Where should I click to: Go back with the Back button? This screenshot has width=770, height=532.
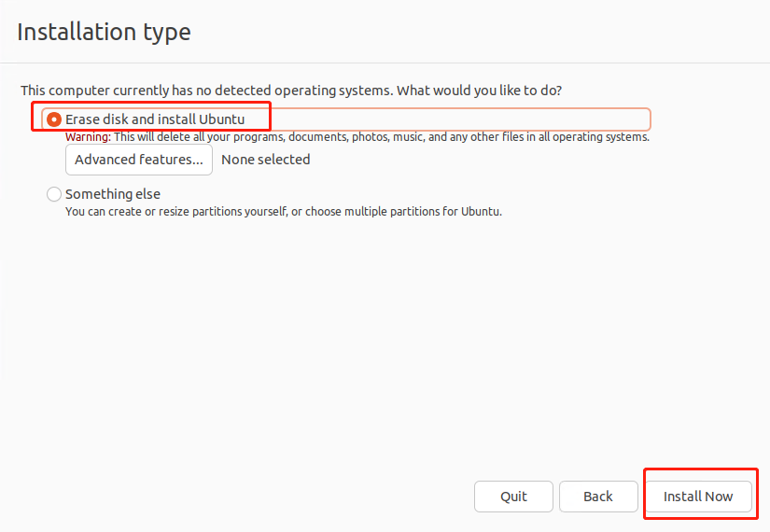598,497
